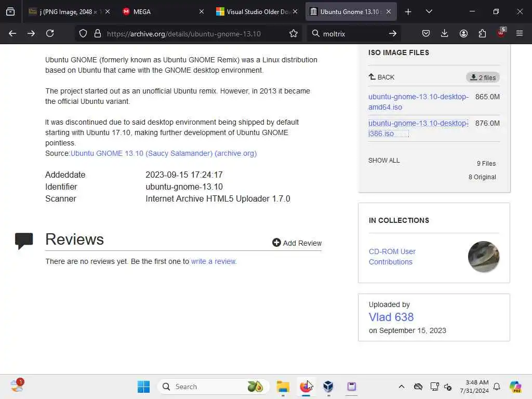Expand the list all tabs chevron

tap(429, 11)
